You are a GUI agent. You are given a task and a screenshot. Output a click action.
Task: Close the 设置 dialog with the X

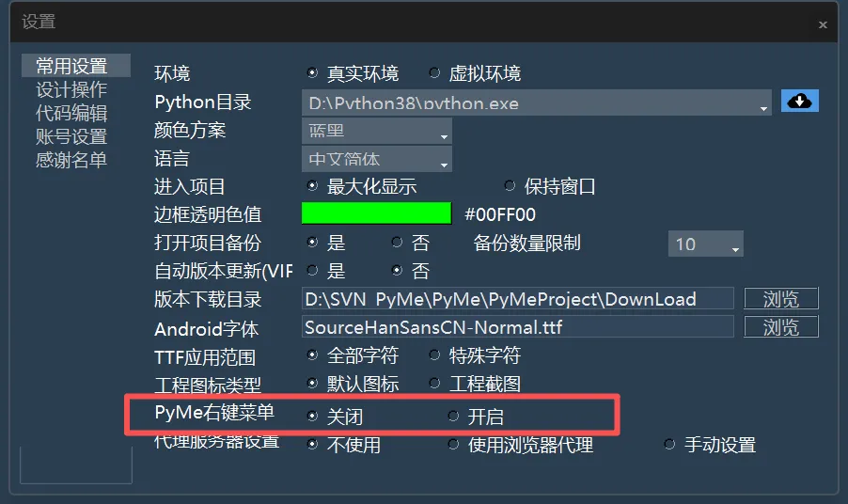[x=823, y=24]
